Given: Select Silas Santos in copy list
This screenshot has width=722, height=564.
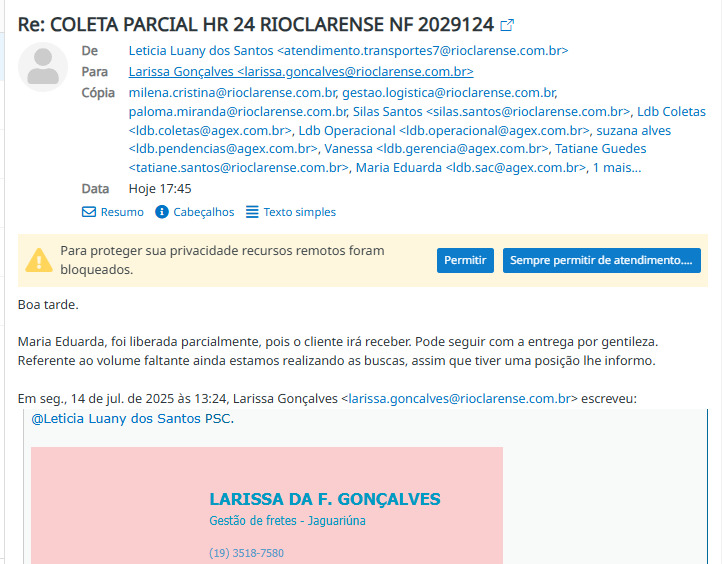Looking at the screenshot, I should [492, 112].
